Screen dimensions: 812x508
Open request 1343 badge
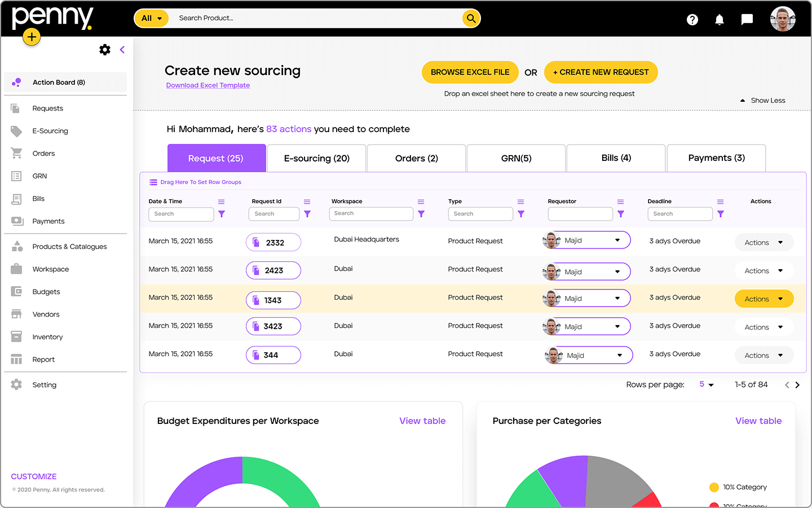click(273, 300)
